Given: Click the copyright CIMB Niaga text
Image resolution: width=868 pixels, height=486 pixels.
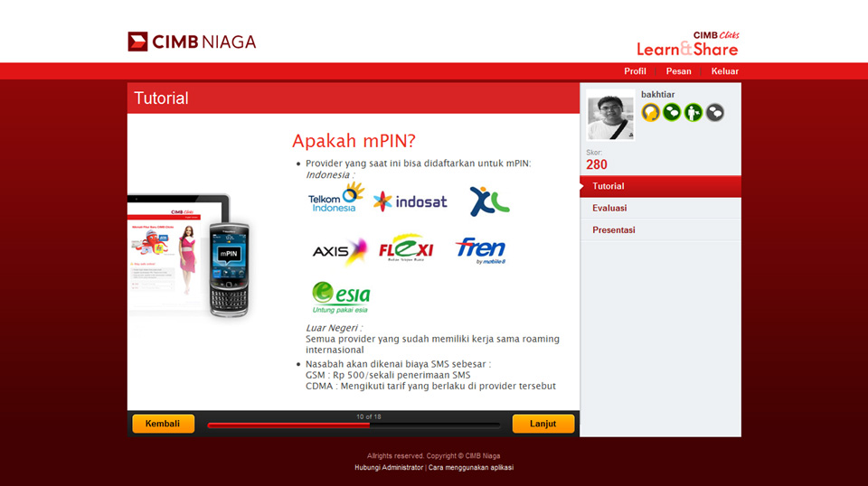Looking at the screenshot, I should pyautogui.click(x=433, y=456).
